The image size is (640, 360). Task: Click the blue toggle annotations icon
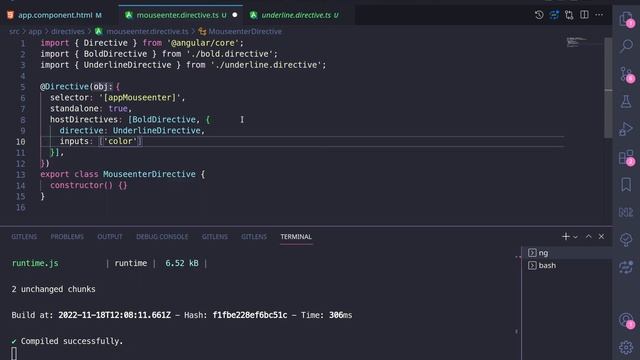pyautogui.click(x=554, y=15)
